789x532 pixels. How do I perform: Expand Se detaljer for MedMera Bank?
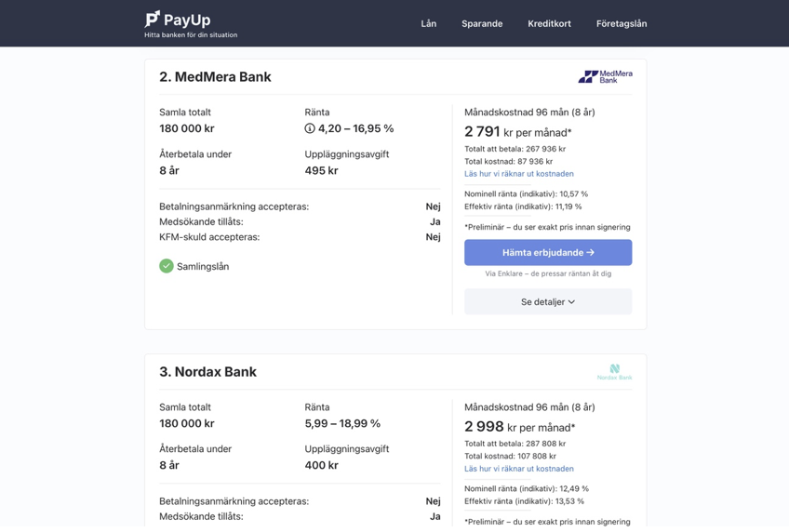pos(548,301)
